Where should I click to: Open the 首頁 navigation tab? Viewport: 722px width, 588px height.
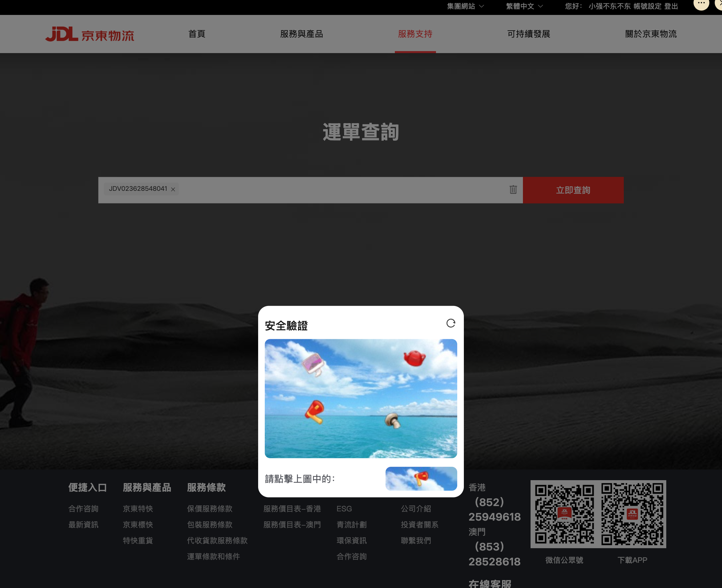click(197, 34)
